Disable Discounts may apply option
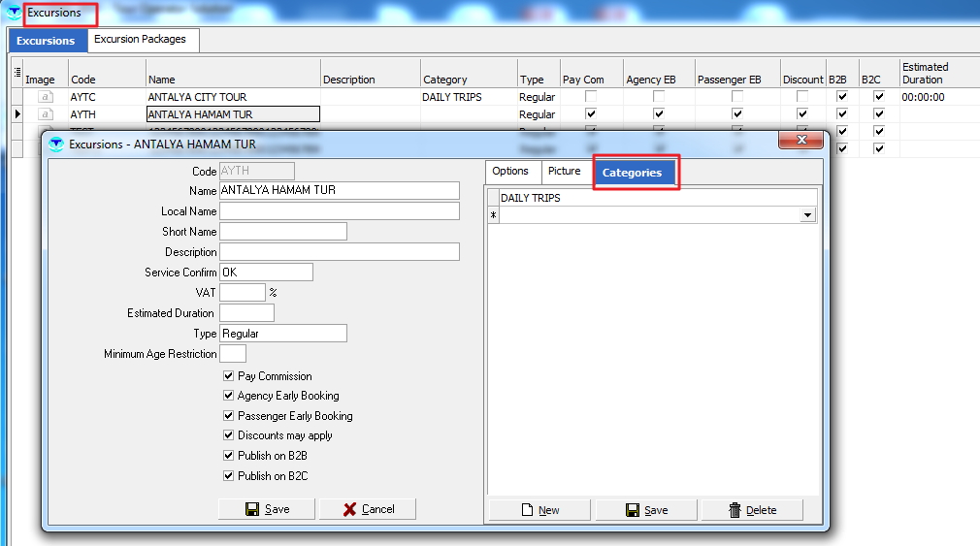 click(229, 435)
